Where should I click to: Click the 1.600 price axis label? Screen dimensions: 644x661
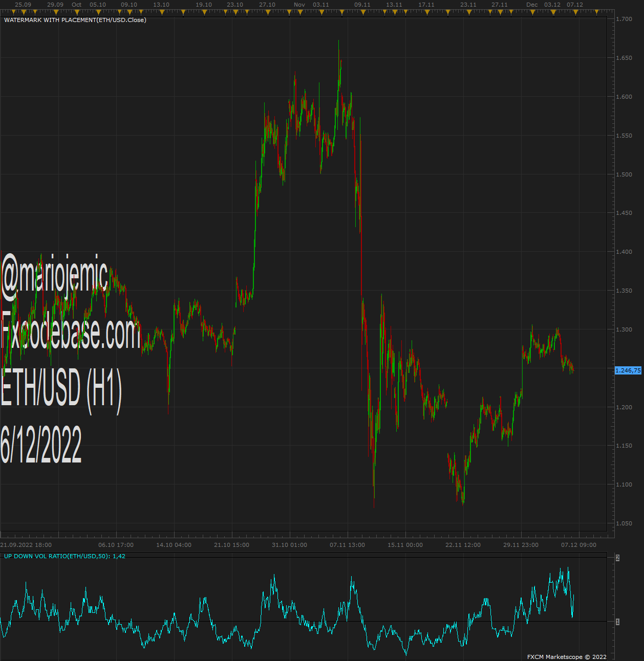[624, 97]
